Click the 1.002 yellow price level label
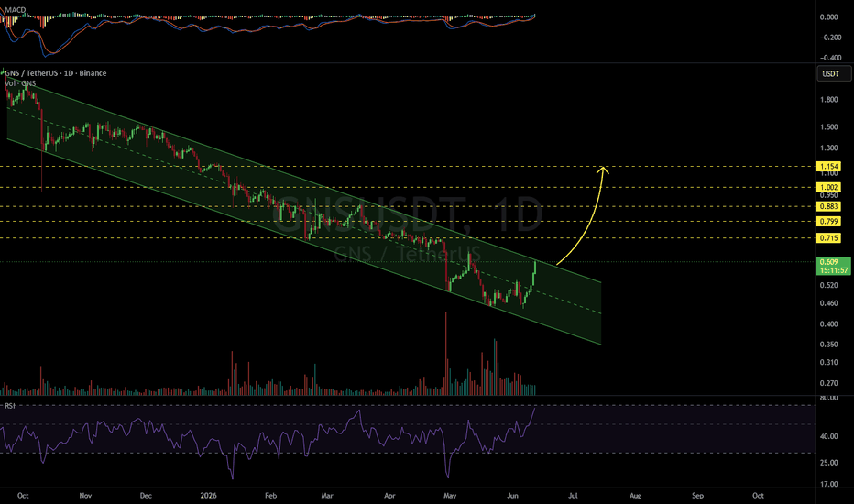The width and height of the screenshot is (854, 504). click(x=827, y=187)
